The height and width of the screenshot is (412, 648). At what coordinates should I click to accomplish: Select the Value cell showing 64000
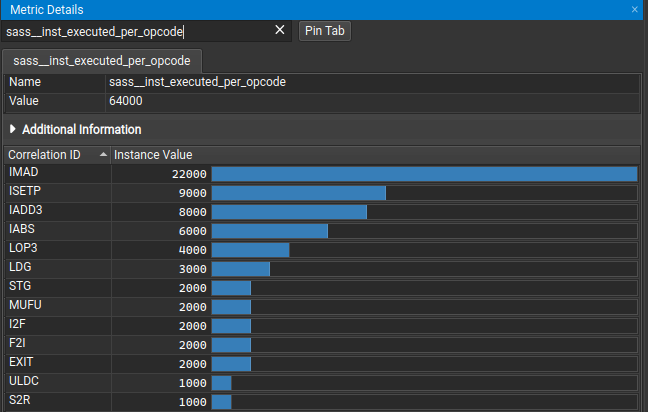372,101
